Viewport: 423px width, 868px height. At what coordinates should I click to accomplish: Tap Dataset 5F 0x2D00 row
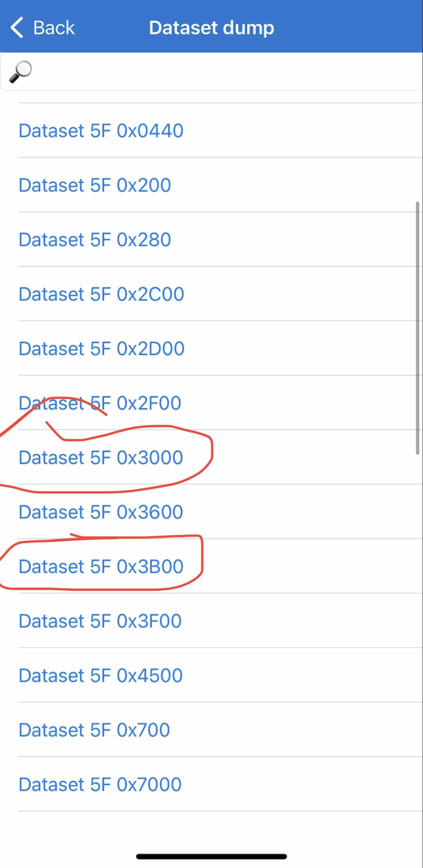(x=102, y=349)
